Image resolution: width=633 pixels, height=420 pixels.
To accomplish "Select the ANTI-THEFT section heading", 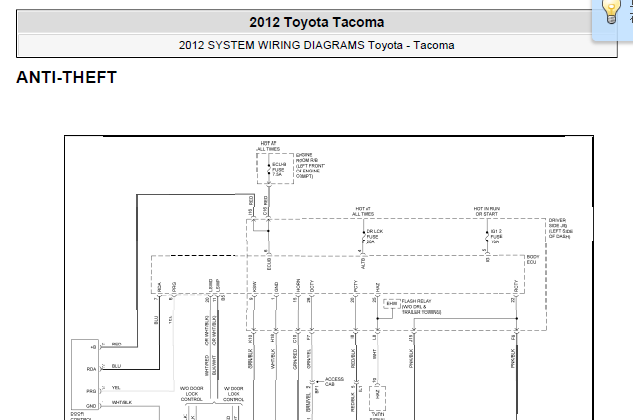I will point(67,77).
